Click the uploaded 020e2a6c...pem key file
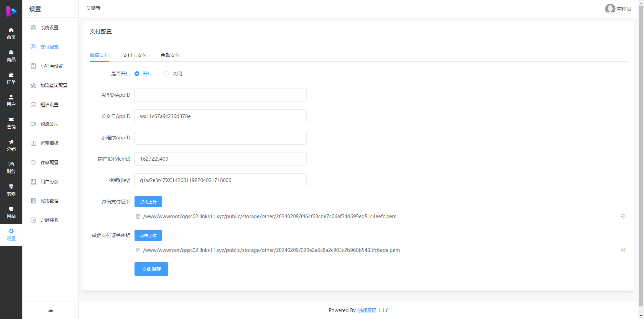Image resolution: width=644 pixels, height=319 pixels. (x=271, y=250)
